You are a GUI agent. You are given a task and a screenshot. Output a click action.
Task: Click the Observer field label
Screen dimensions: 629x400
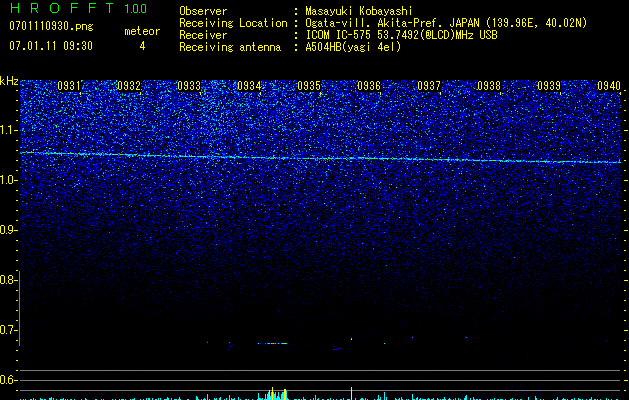click(x=203, y=11)
